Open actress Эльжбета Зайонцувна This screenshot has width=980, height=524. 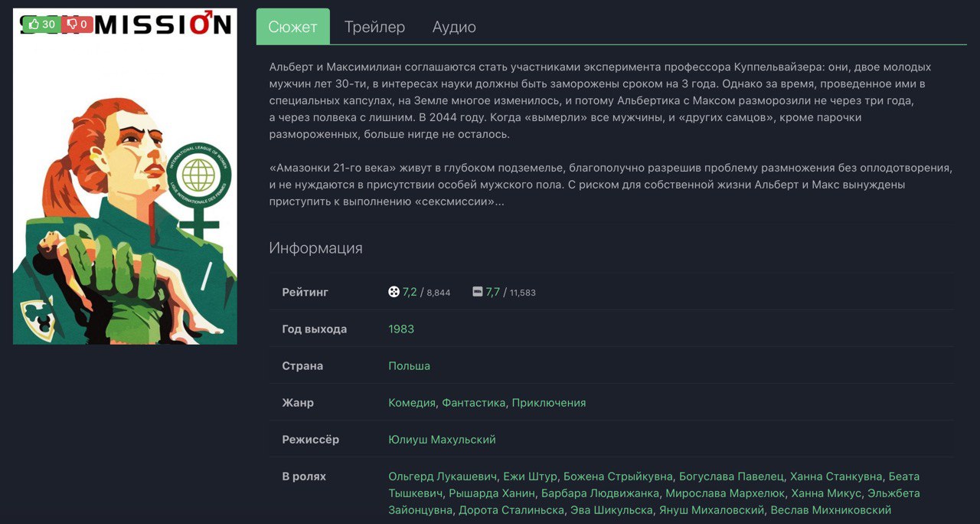tap(654, 502)
